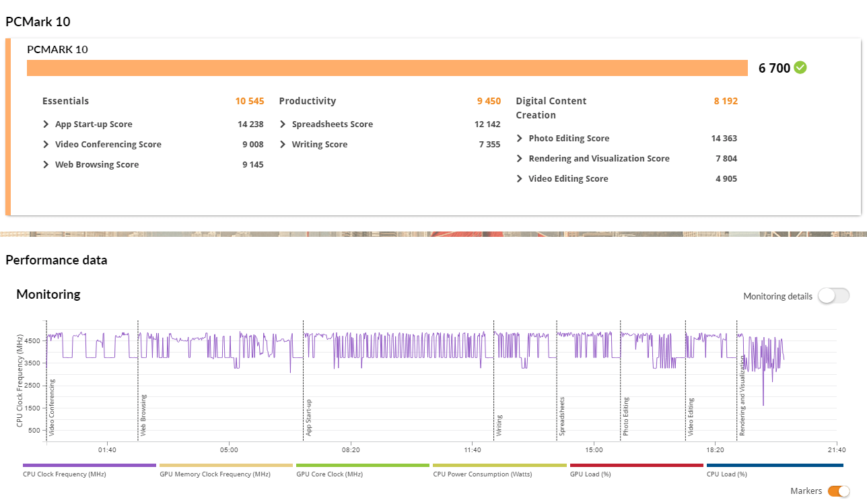The height and width of the screenshot is (504, 867).
Task: Expand Photo Editing Score chevron
Action: point(520,139)
